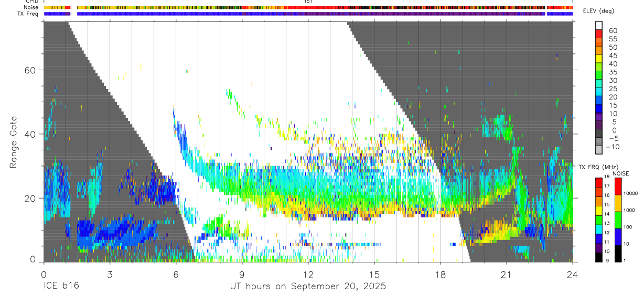
Task: Click the 'Range Gate' y-axis title
Action: (14, 142)
